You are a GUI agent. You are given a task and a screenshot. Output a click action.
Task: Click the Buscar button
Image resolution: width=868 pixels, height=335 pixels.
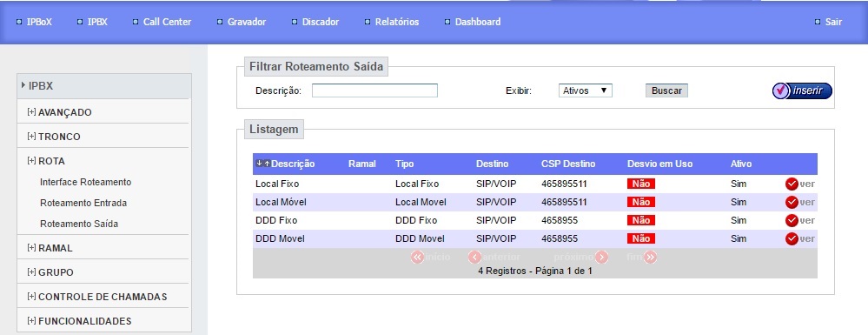click(x=666, y=90)
